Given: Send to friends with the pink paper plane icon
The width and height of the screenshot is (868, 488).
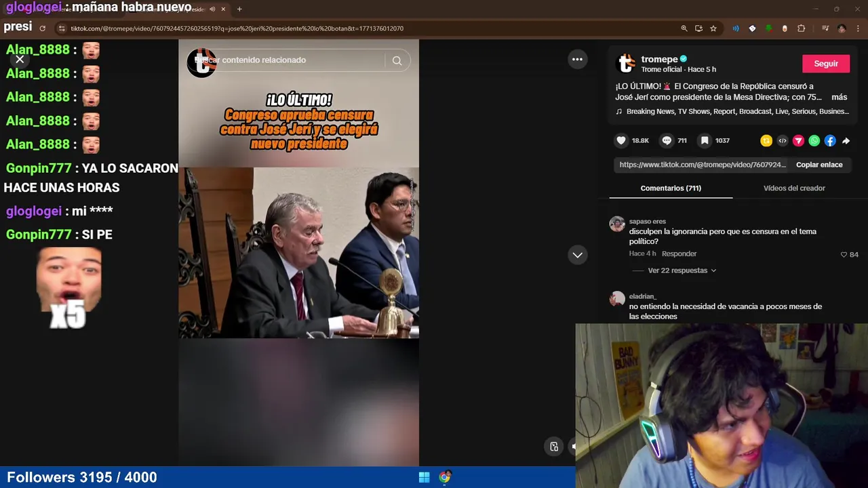Looking at the screenshot, I should pyautogui.click(x=798, y=141).
